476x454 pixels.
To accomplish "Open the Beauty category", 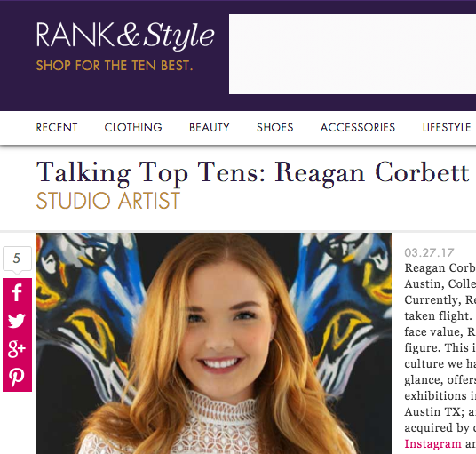I will [x=210, y=128].
